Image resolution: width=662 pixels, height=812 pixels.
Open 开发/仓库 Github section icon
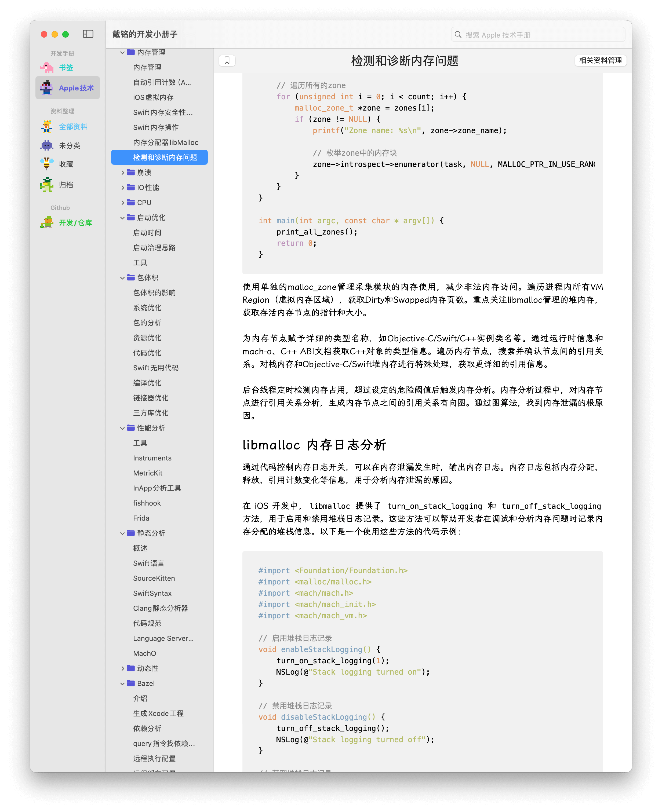click(x=47, y=223)
